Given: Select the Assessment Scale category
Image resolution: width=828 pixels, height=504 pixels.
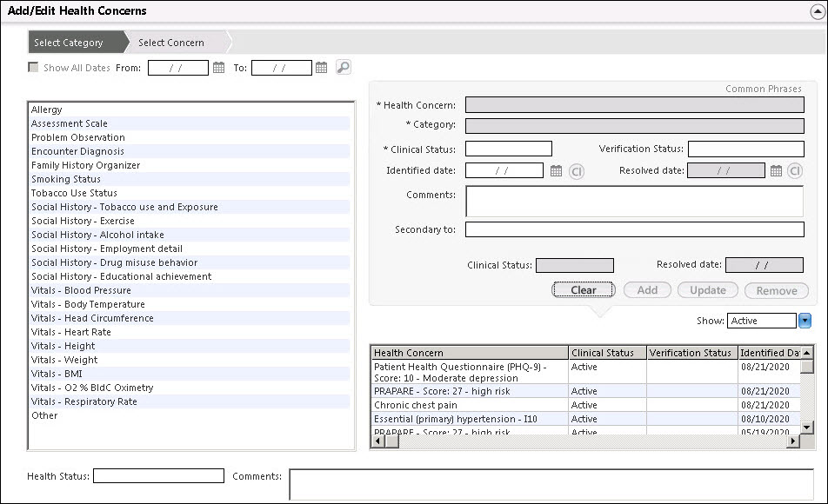Looking at the screenshot, I should 190,123.
